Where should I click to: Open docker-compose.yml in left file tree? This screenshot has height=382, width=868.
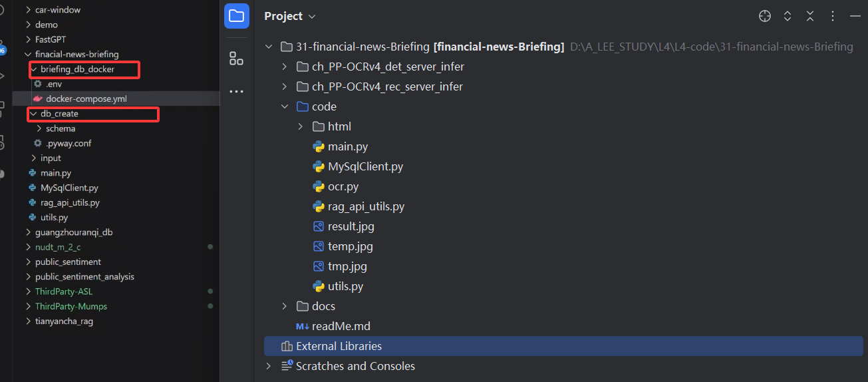(x=86, y=98)
